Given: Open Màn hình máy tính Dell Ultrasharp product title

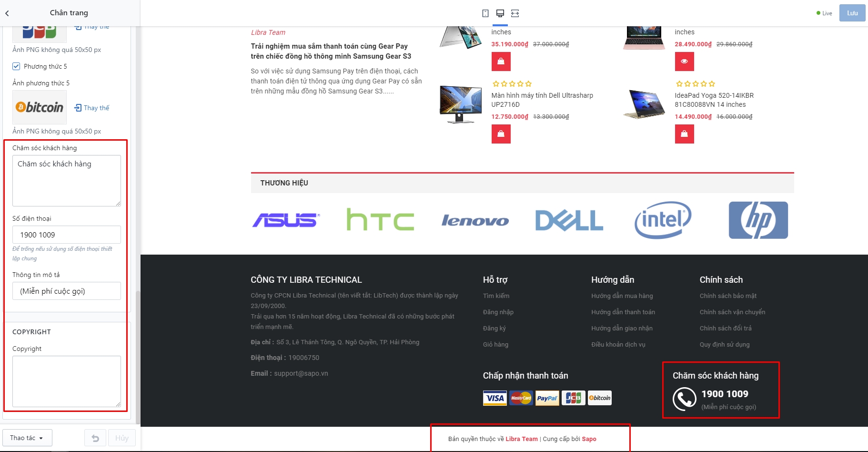Looking at the screenshot, I should point(542,100).
